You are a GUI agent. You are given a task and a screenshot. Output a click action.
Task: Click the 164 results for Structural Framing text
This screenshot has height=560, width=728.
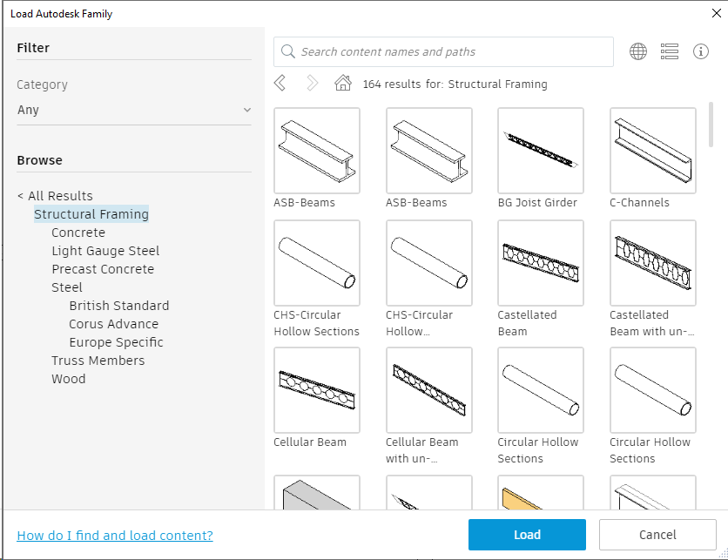pos(455,84)
